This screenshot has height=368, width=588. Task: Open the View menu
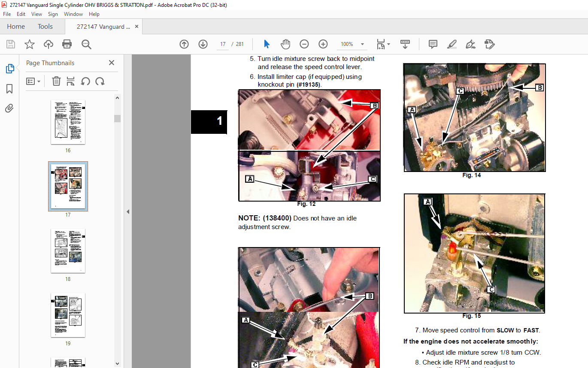coord(37,14)
